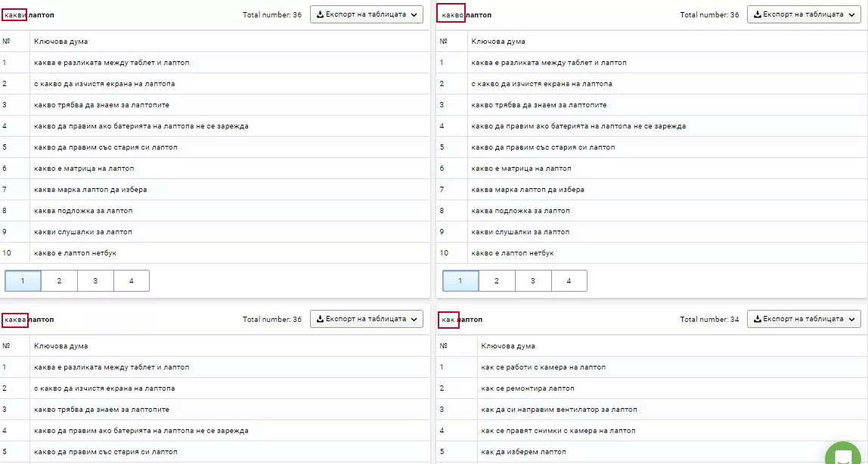Select row 4 about батерията in "каква лаптоп" panel
The image size is (868, 464).
point(215,431)
